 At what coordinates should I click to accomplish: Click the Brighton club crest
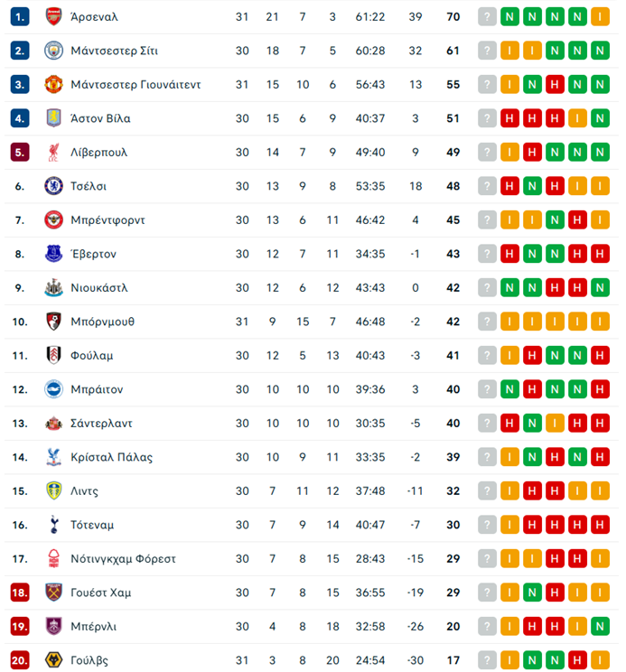coord(53,389)
